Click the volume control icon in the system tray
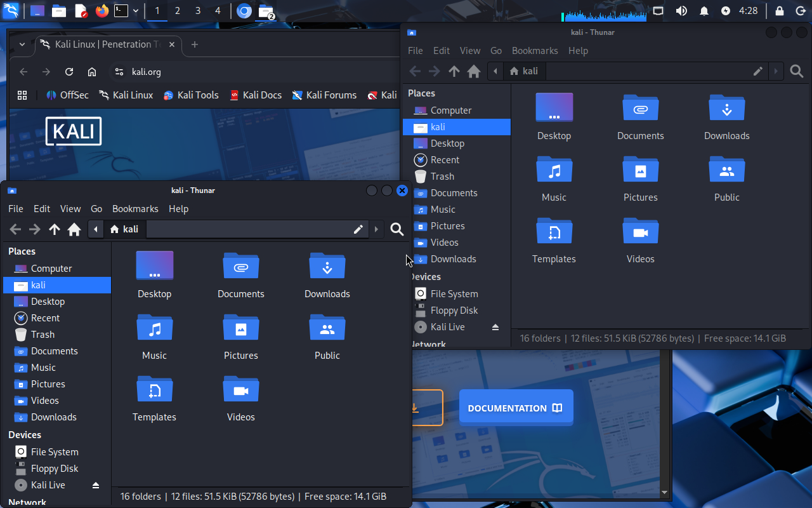 pyautogui.click(x=681, y=11)
